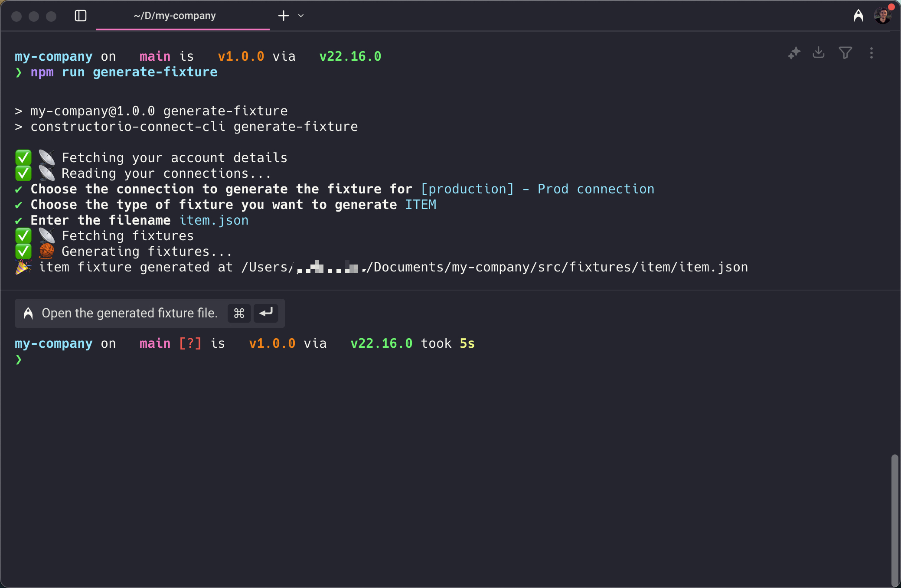Open the block's three-dot more menu
This screenshot has width=901, height=588.
872,53
